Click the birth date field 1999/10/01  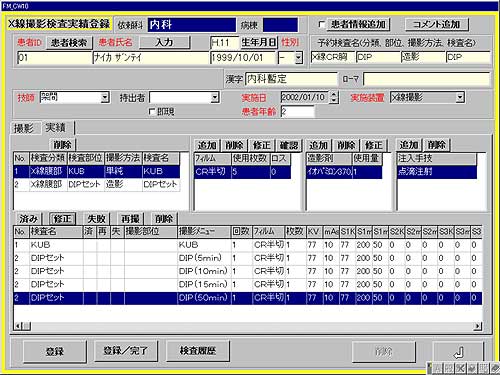[243, 58]
